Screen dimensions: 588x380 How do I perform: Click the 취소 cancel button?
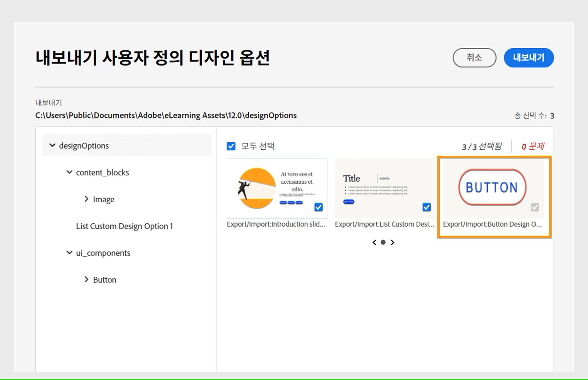(474, 58)
